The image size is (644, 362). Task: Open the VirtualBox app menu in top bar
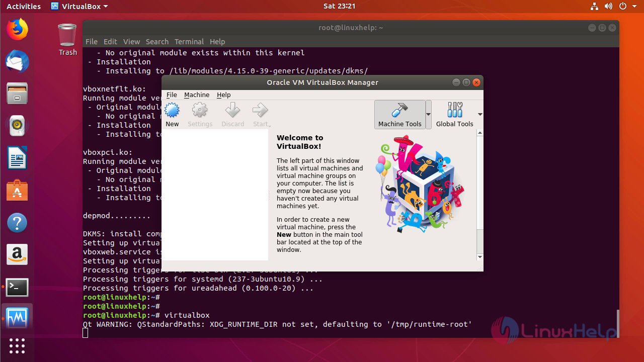tap(79, 7)
